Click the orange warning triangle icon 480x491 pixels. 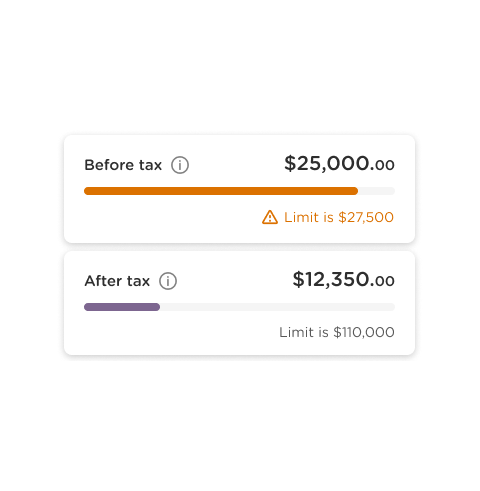[270, 217]
